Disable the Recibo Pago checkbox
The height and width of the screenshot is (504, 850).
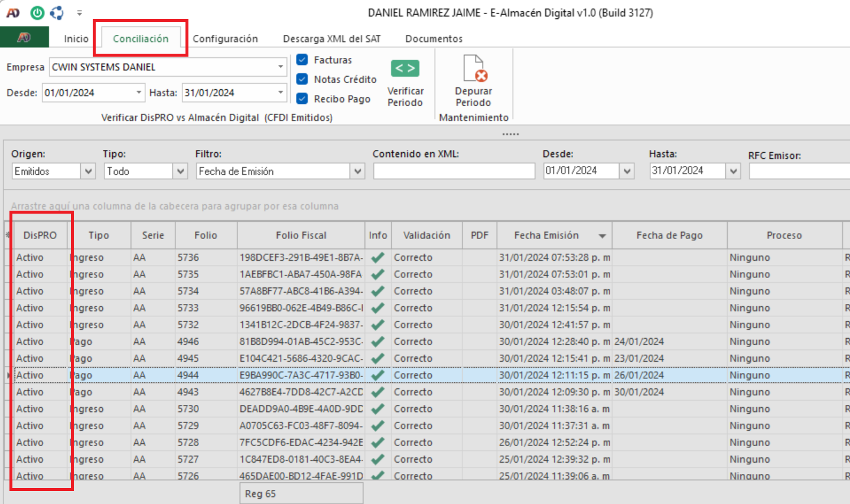[302, 99]
